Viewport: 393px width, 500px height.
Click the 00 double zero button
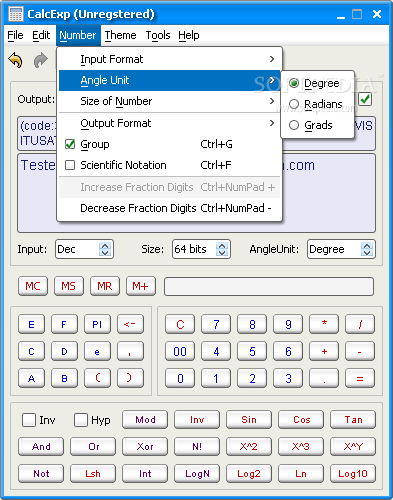180,351
